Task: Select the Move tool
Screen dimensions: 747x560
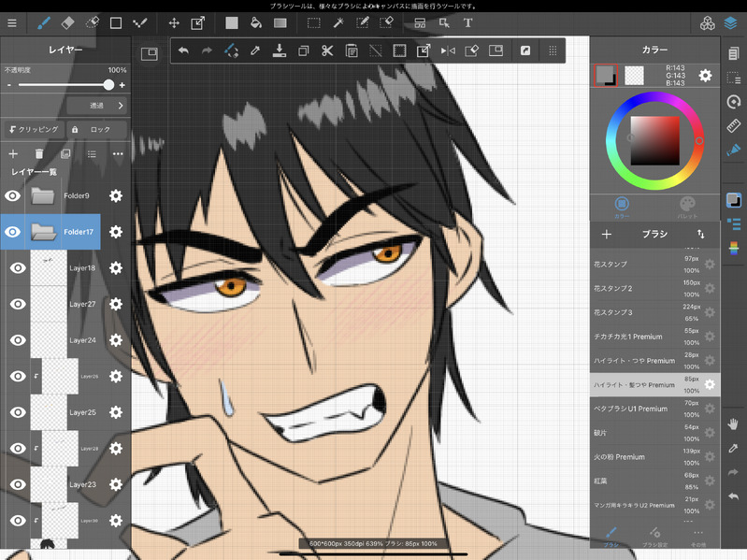Action: pos(174,22)
